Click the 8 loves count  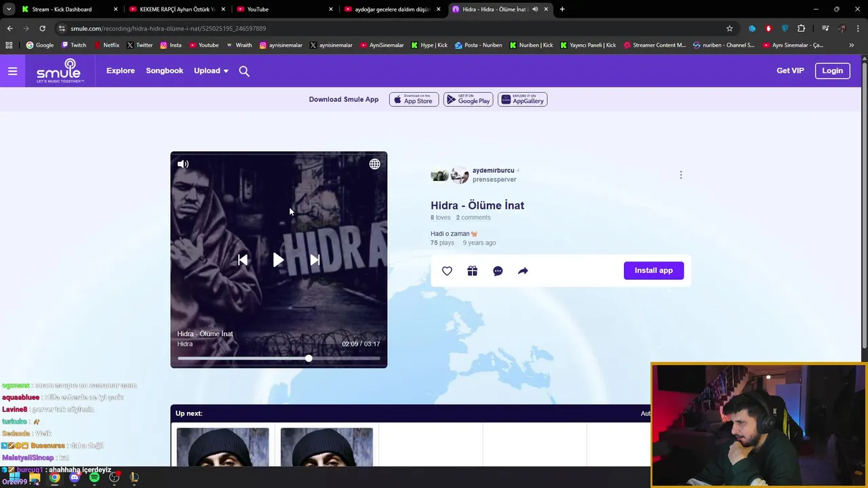(441, 218)
